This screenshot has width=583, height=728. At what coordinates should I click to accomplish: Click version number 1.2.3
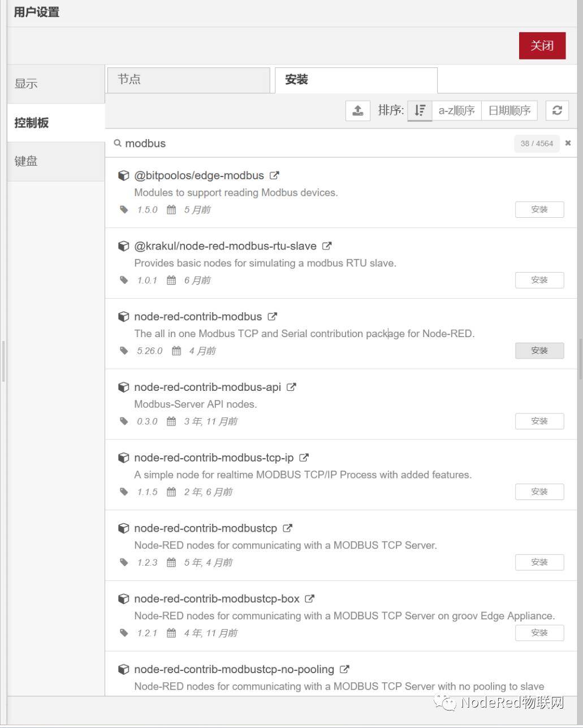(147, 562)
